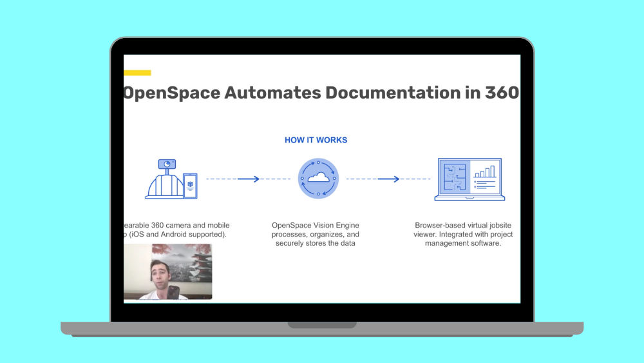Click the bar chart inside laptop icon
Viewport: 644px width, 363px height.
(x=486, y=172)
